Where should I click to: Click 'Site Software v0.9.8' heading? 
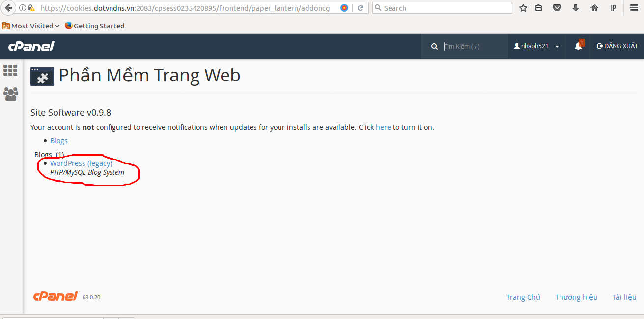point(71,112)
